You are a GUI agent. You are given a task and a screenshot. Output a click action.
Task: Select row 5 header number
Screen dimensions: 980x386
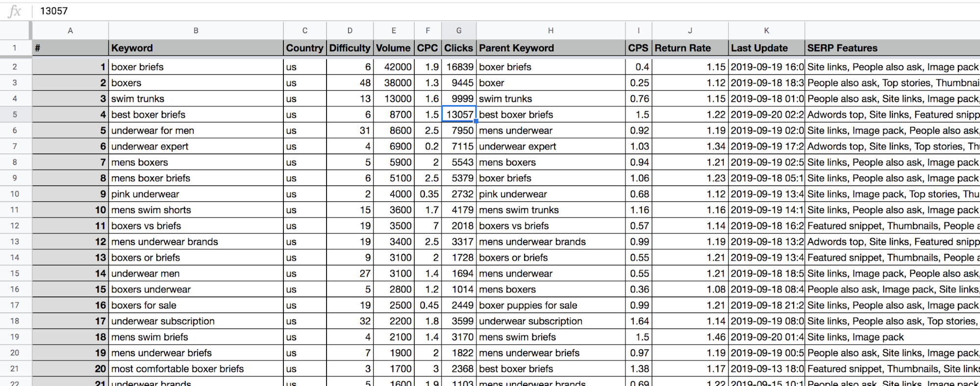pos(15,115)
